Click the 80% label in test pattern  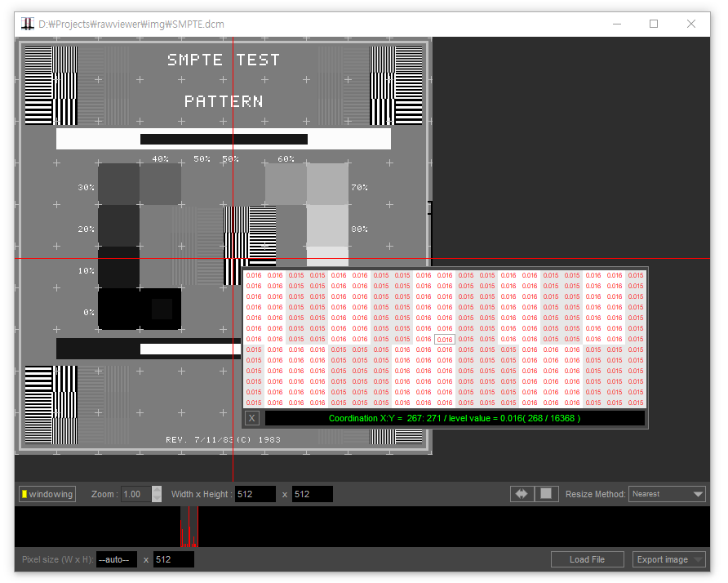coord(359,229)
